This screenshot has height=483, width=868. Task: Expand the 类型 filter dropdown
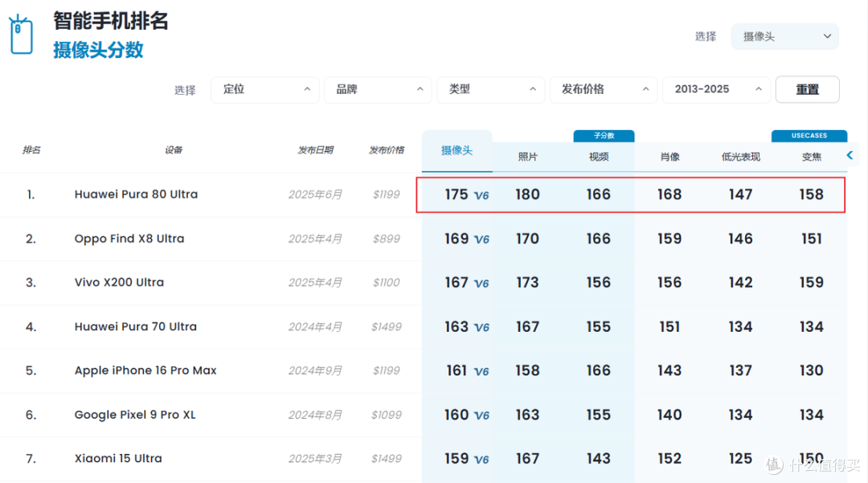490,90
